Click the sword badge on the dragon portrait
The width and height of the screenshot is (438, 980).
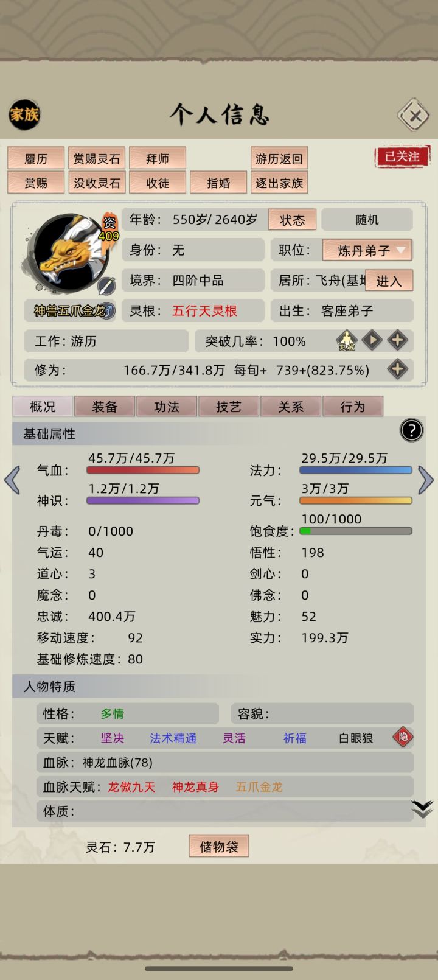pos(106,285)
